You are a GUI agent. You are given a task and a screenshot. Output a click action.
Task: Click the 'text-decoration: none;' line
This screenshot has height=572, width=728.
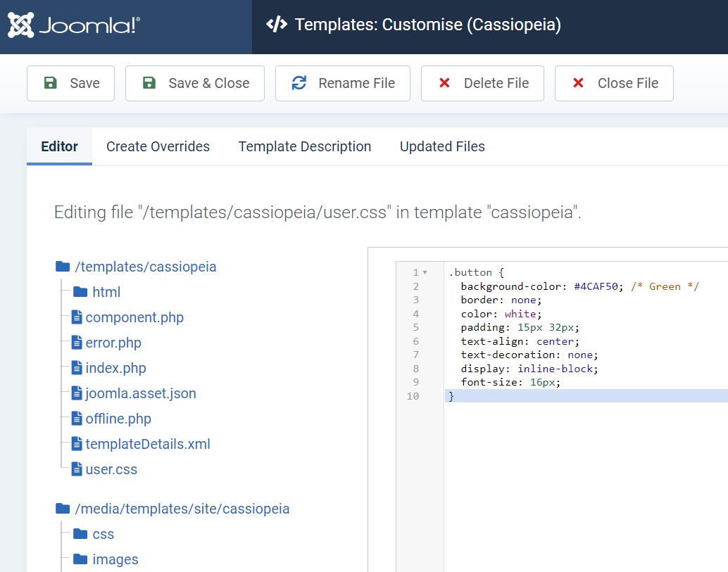coord(529,355)
